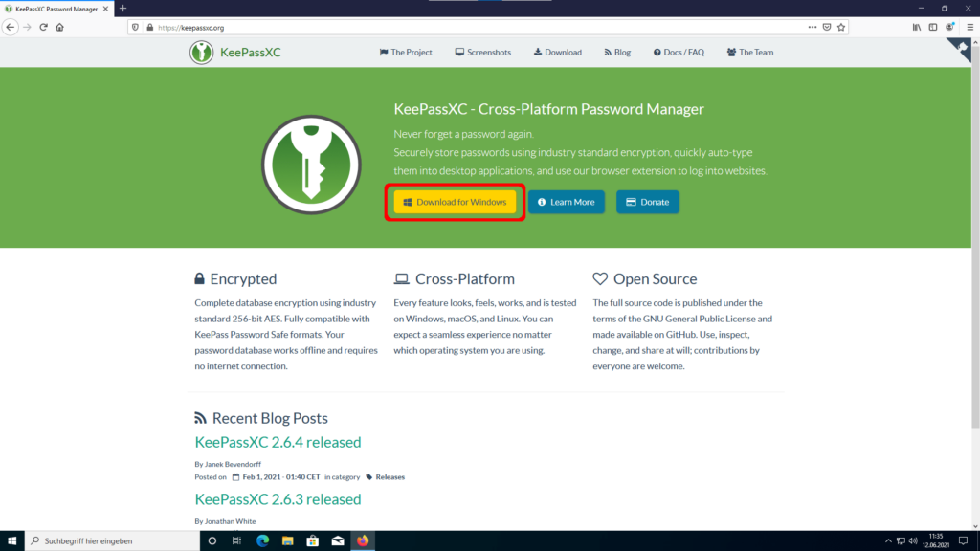
Task: Open Mail app from taskbar
Action: (x=338, y=541)
